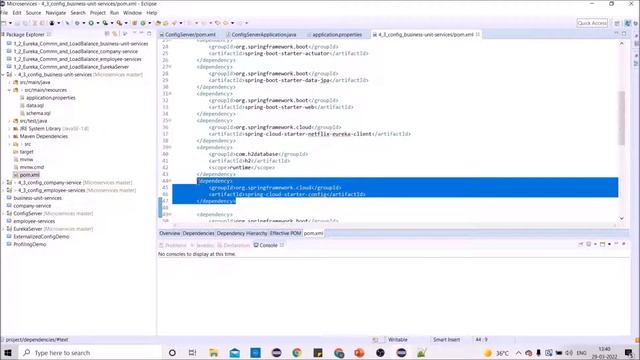This screenshot has height=360, width=640.
Task: Maximize the Package Explorer view
Action: click(x=149, y=33)
